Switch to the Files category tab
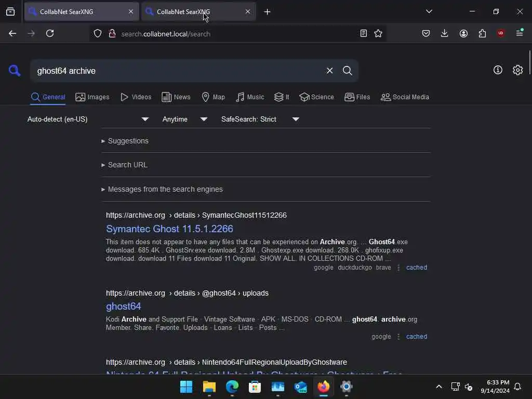Screen dimensions: 532x399 [357, 97]
